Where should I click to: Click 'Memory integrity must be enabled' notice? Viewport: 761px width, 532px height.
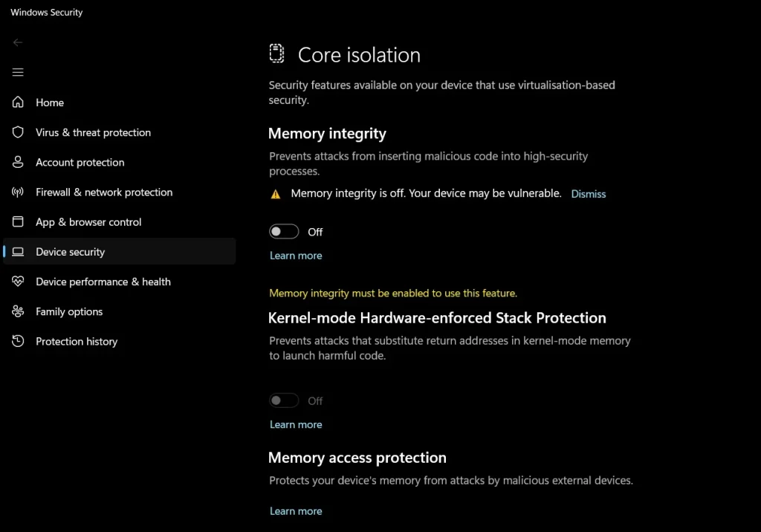(x=393, y=293)
